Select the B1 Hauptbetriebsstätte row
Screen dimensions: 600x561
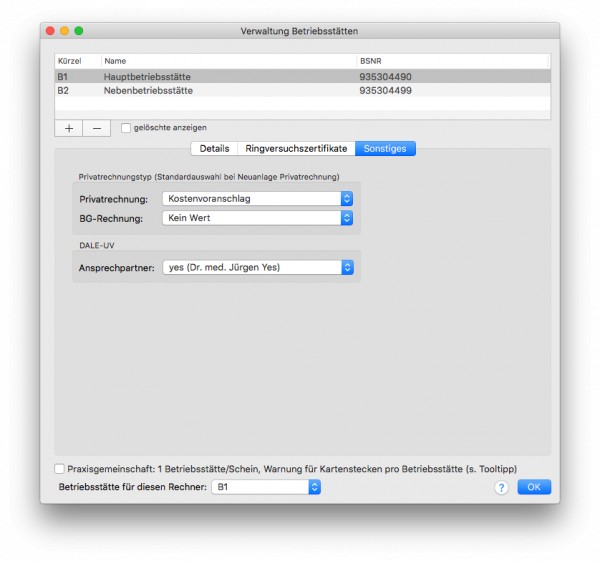[302, 77]
